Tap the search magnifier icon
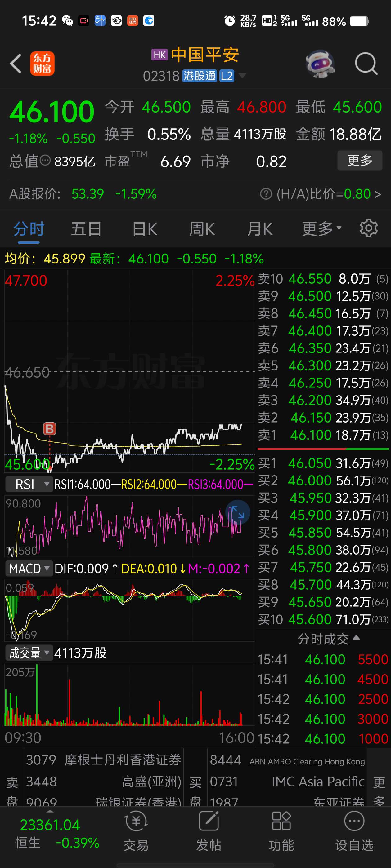Viewport: 391px width, 868px height. click(x=366, y=63)
